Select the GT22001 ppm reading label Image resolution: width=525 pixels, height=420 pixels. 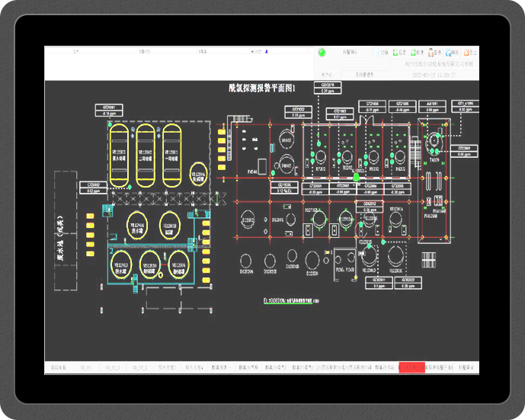(315, 188)
